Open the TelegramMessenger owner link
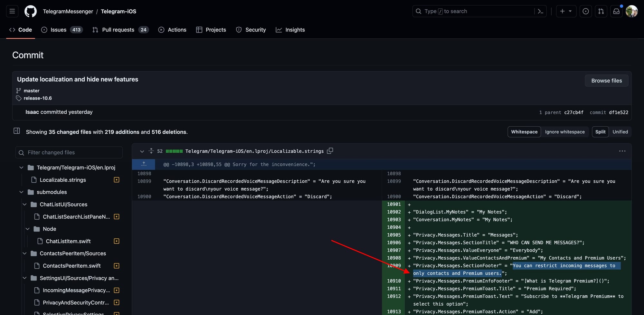This screenshot has height=315, width=644. coord(68,11)
